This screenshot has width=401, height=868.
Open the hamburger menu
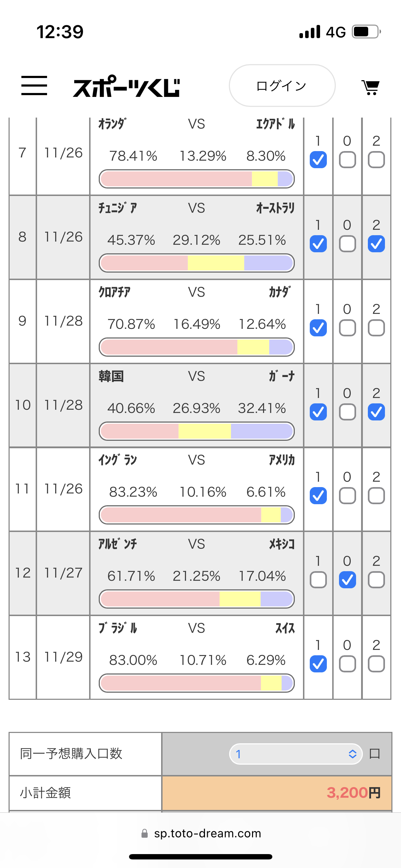click(34, 86)
